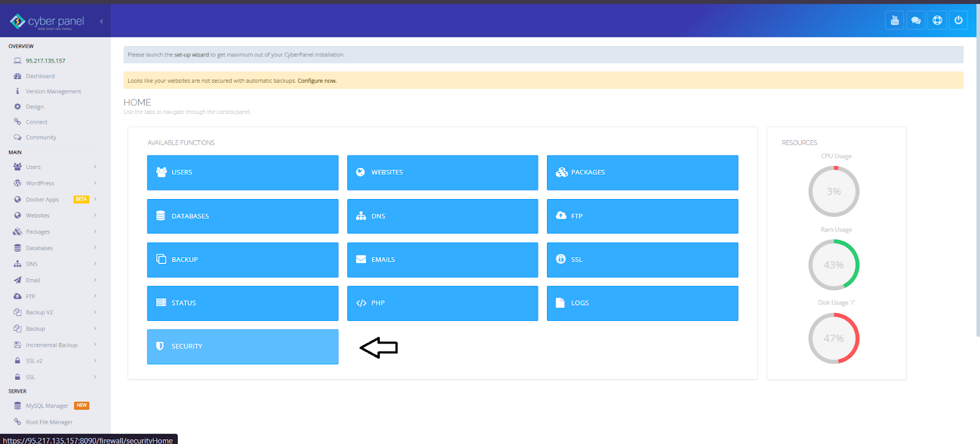Viewport: 980px width, 444px height.
Task: Click the Disk Usage 47% gauge
Action: (x=834, y=338)
